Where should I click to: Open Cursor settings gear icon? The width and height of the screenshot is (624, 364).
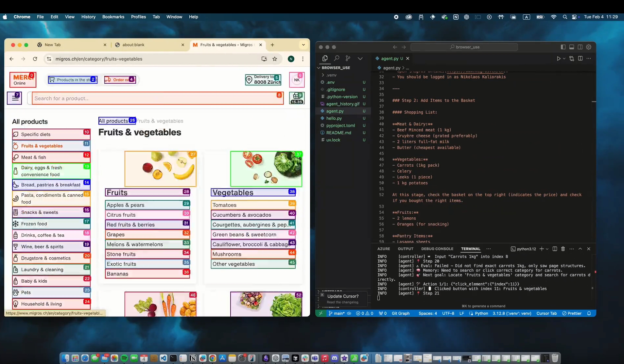589,47
